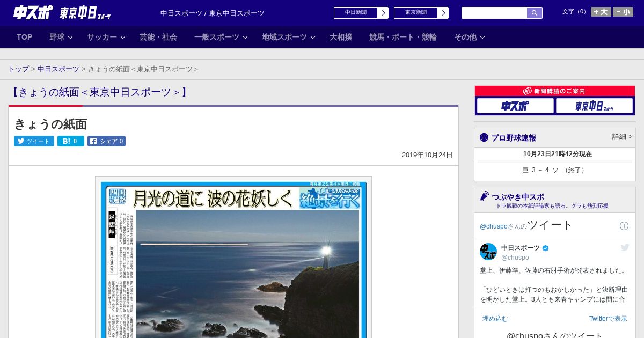Click the date 2019年10月24日

click(x=427, y=155)
